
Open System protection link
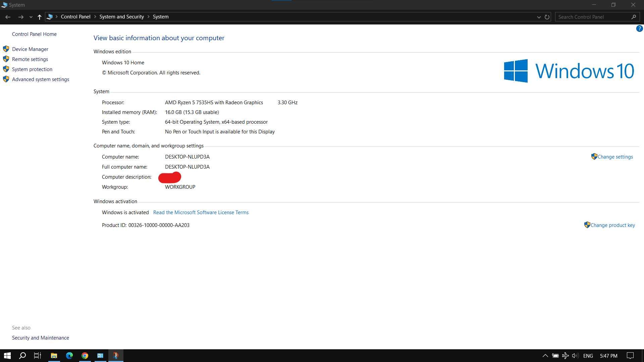(x=32, y=69)
